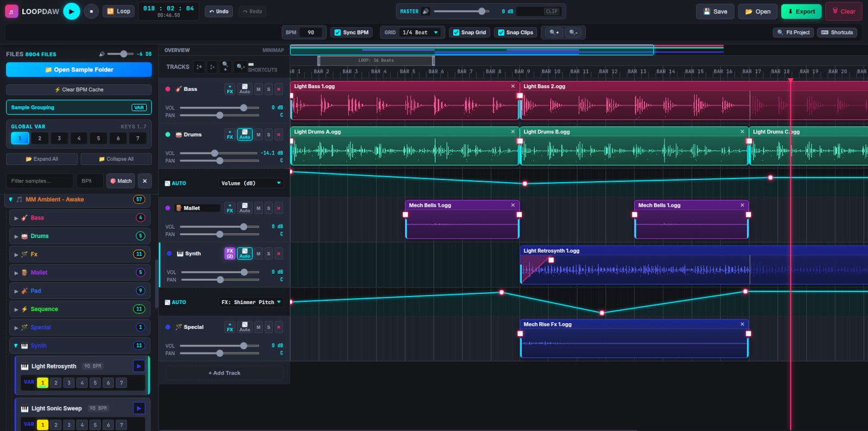Expand the Drums sample group
868x431 pixels.
(x=16, y=236)
